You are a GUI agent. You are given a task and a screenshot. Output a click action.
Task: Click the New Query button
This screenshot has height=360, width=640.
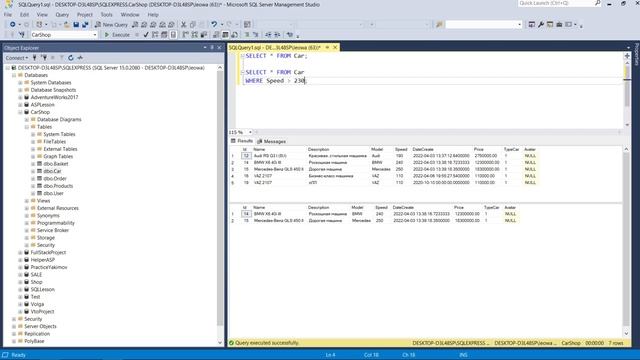pos(111,24)
